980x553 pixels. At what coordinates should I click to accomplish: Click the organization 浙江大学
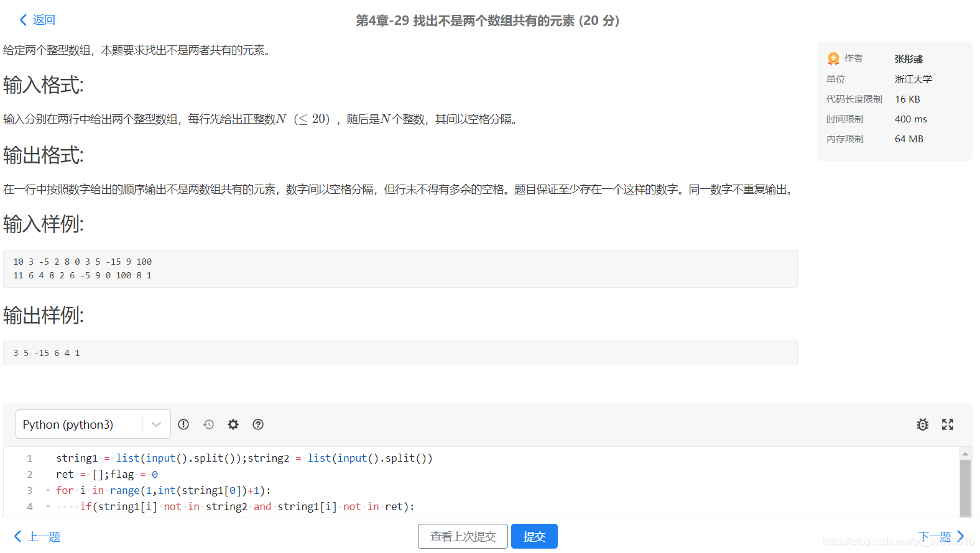tap(913, 79)
